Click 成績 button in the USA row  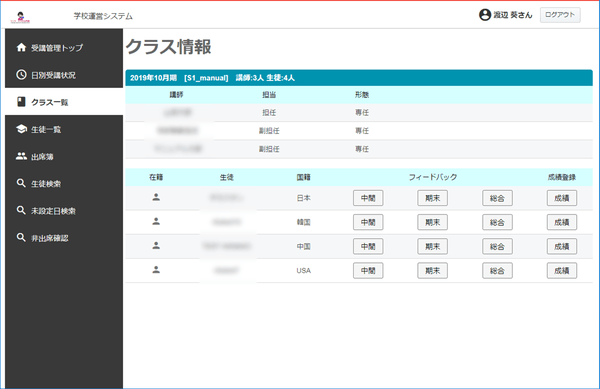(x=562, y=270)
